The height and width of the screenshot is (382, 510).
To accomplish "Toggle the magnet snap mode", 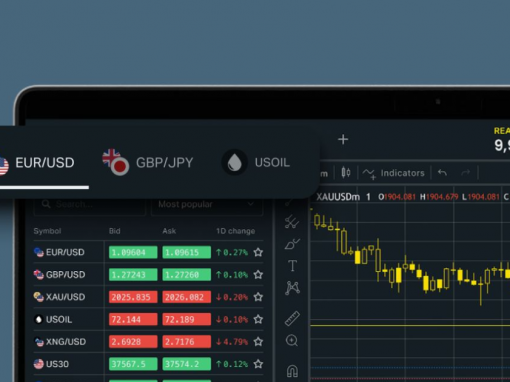I will pyautogui.click(x=292, y=371).
